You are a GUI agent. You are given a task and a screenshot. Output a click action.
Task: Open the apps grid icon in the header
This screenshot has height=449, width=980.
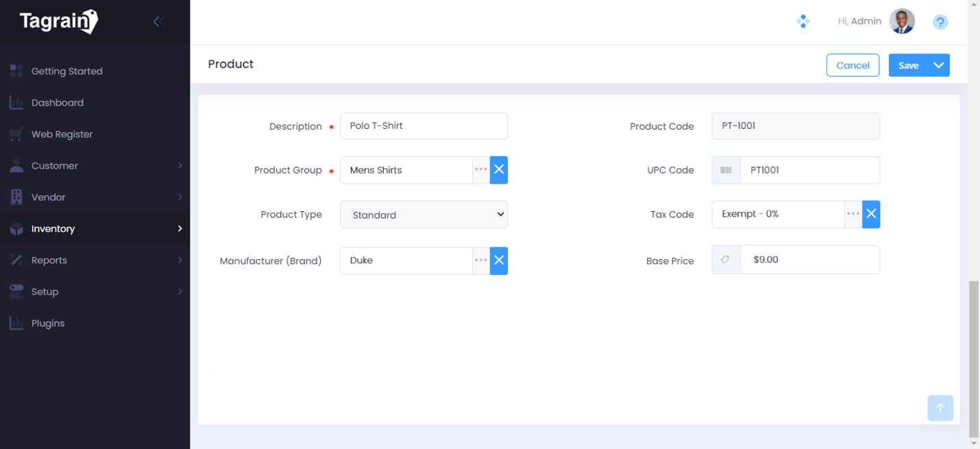point(803,21)
